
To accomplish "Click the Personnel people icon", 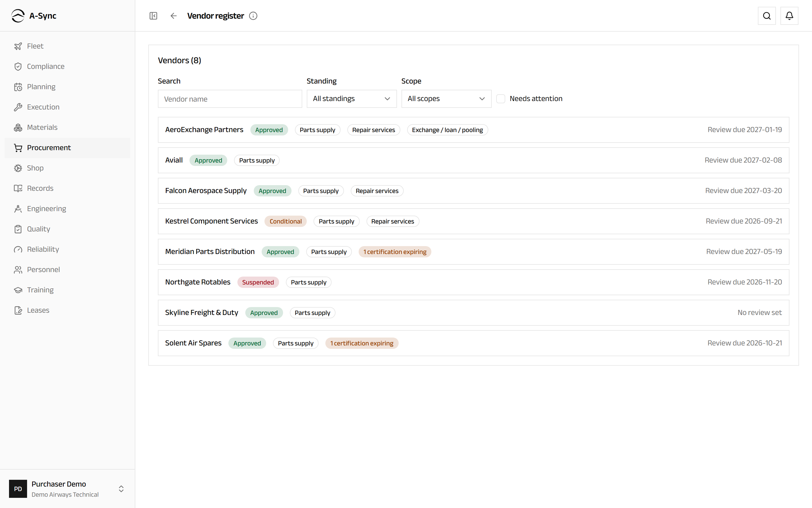I will [x=18, y=270].
